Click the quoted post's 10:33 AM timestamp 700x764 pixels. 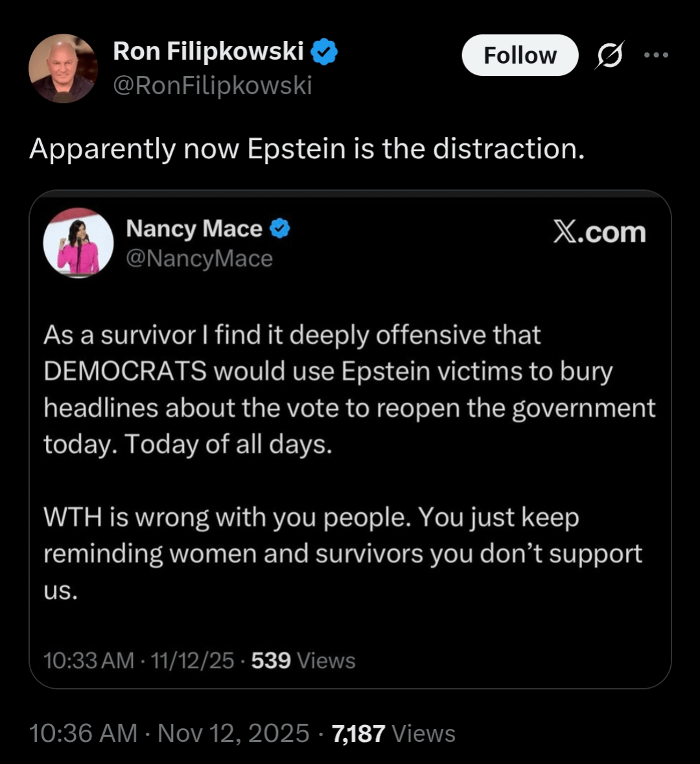pos(89,660)
